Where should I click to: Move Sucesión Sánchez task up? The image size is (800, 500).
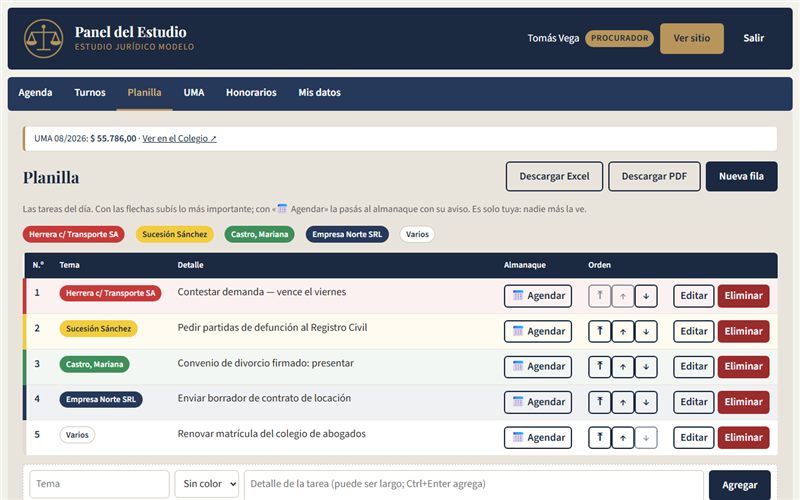click(x=622, y=331)
